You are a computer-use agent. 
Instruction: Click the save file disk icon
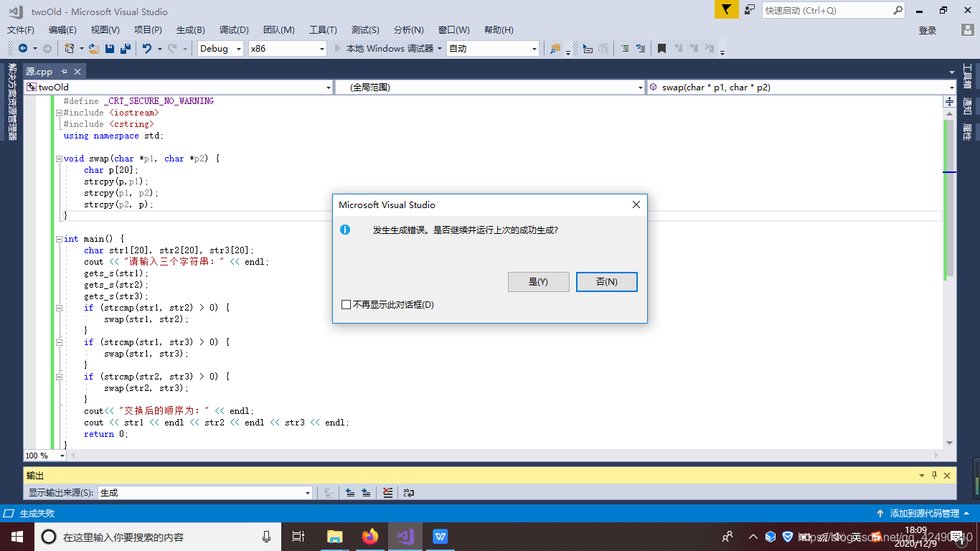coord(110,48)
